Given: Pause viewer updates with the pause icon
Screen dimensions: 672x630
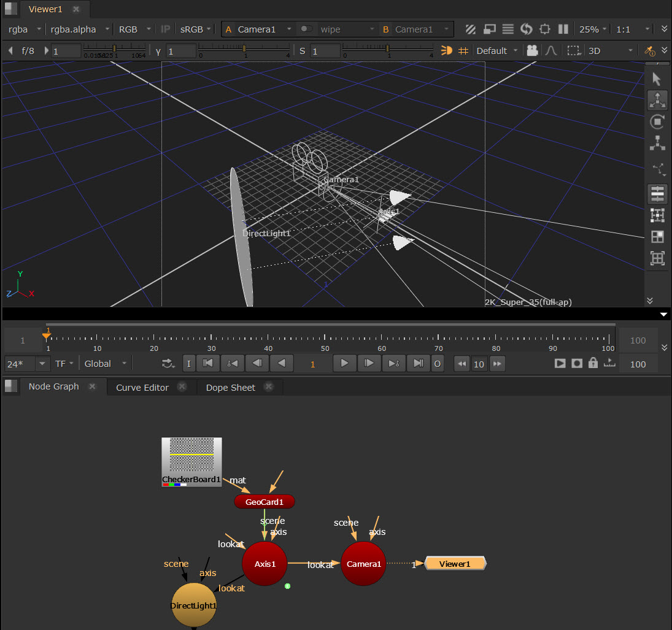Looking at the screenshot, I should click(x=563, y=29).
